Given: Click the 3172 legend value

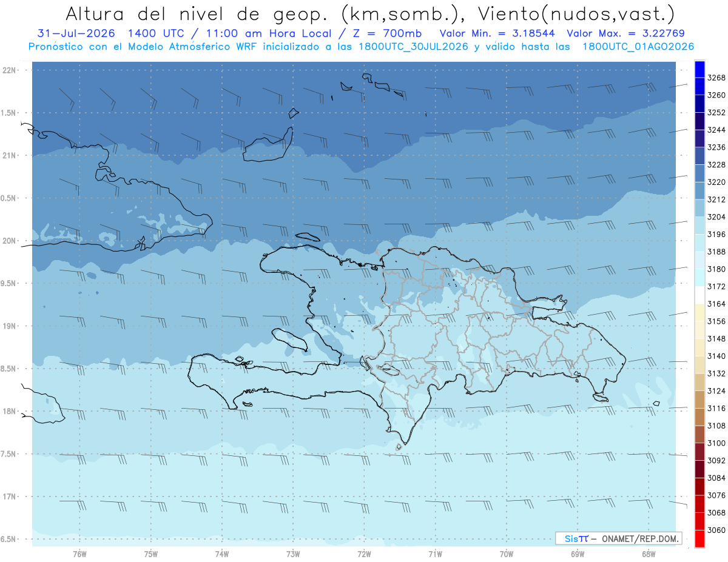Looking at the screenshot, I should pos(716,286).
